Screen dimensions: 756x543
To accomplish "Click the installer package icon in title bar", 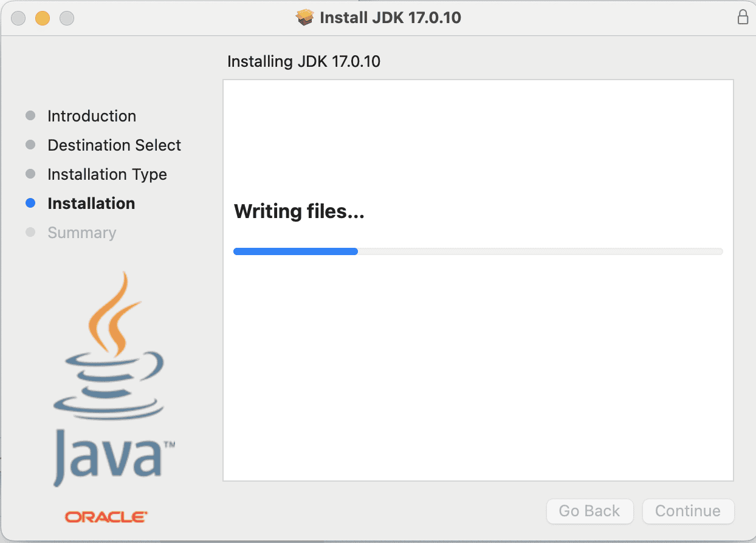I will coord(306,17).
